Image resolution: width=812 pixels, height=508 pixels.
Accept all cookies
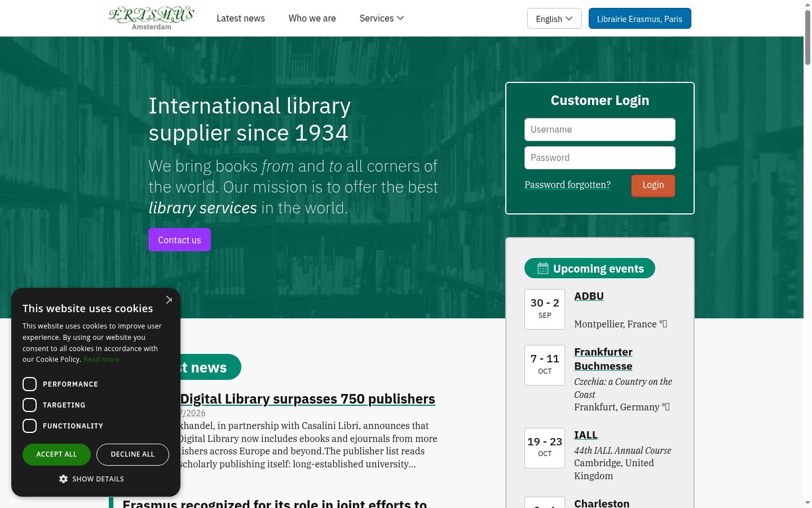(x=56, y=454)
